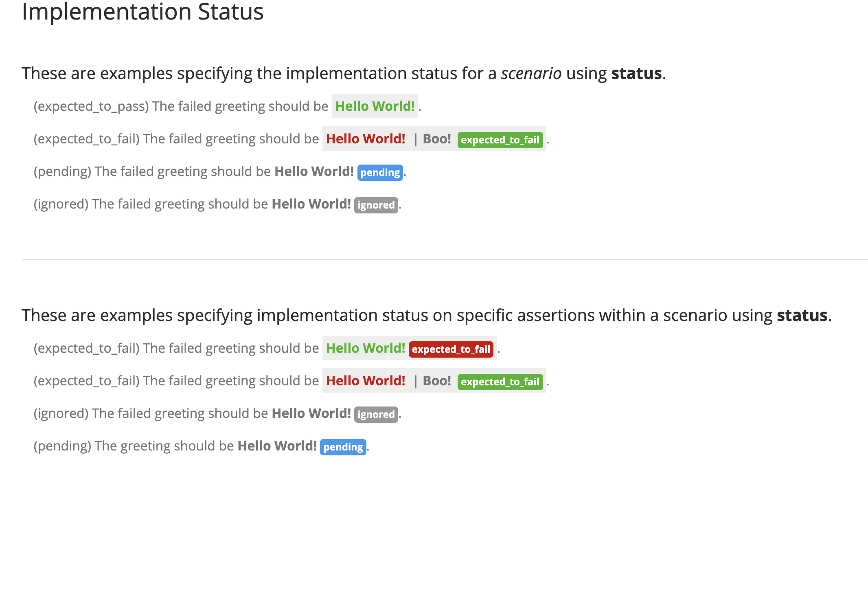Click the blue pending badge in second section

[x=343, y=447]
